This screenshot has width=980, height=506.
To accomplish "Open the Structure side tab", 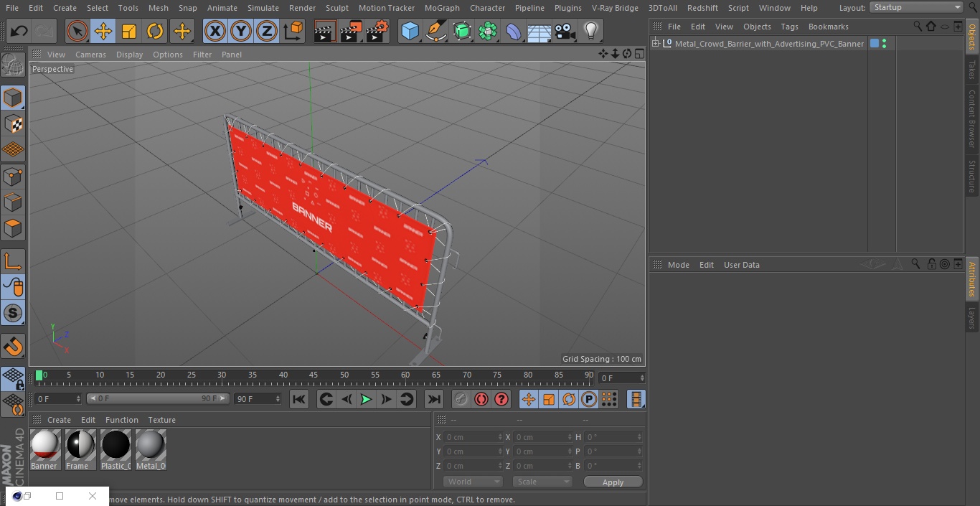I will point(972,176).
